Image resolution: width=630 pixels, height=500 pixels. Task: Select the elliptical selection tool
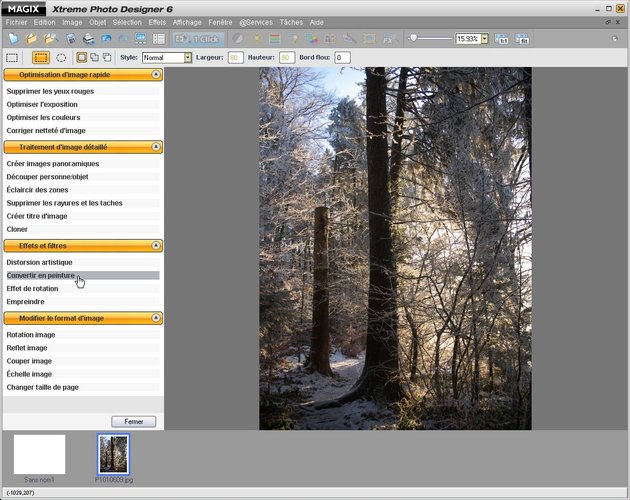pos(61,58)
